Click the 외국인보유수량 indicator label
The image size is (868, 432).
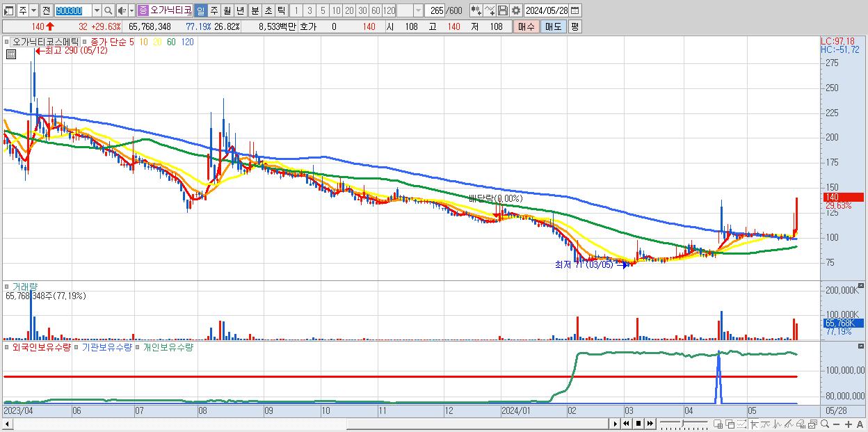tap(42, 346)
